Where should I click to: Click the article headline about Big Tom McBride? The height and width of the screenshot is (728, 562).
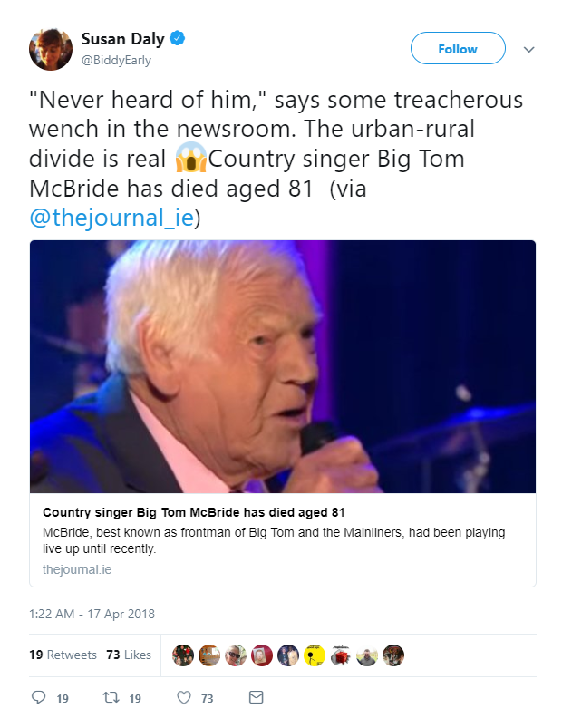[194, 512]
